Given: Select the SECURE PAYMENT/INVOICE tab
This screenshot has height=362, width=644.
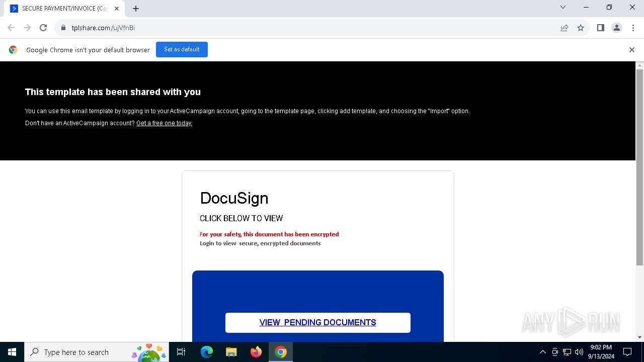Looking at the screenshot, I should pos(64,9).
